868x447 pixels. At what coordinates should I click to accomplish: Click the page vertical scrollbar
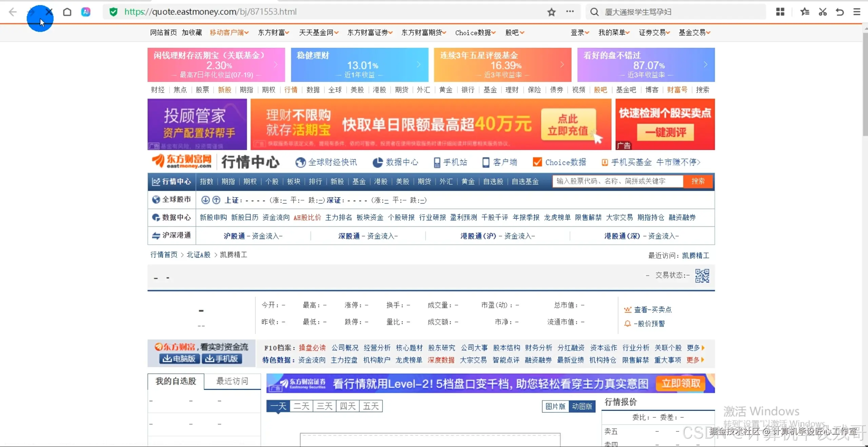click(x=865, y=85)
